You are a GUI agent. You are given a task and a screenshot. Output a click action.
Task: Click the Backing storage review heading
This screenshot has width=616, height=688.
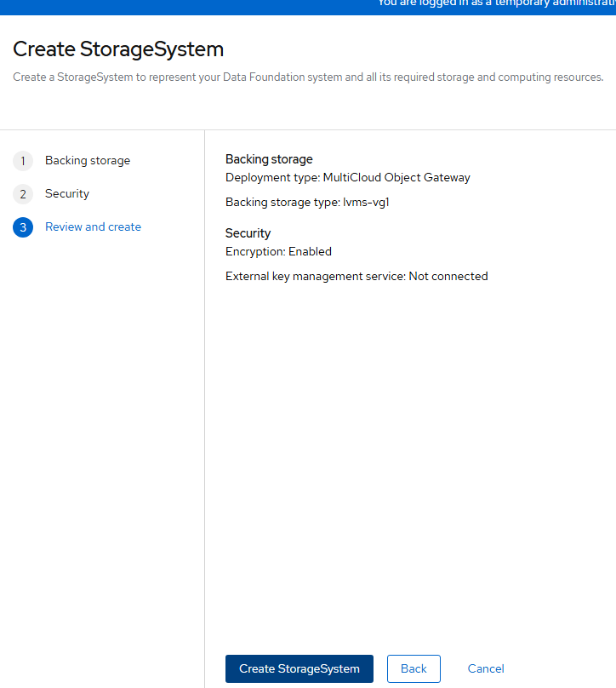point(269,158)
